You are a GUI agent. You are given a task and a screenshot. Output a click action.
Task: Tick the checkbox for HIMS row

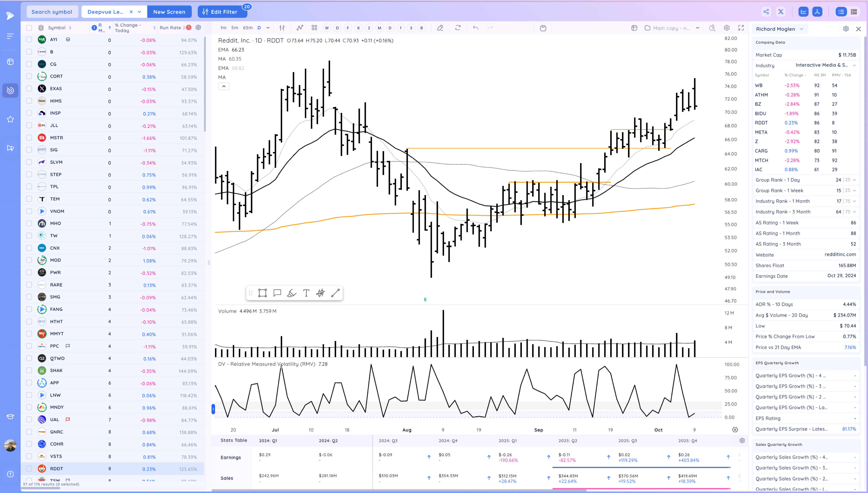[29, 101]
